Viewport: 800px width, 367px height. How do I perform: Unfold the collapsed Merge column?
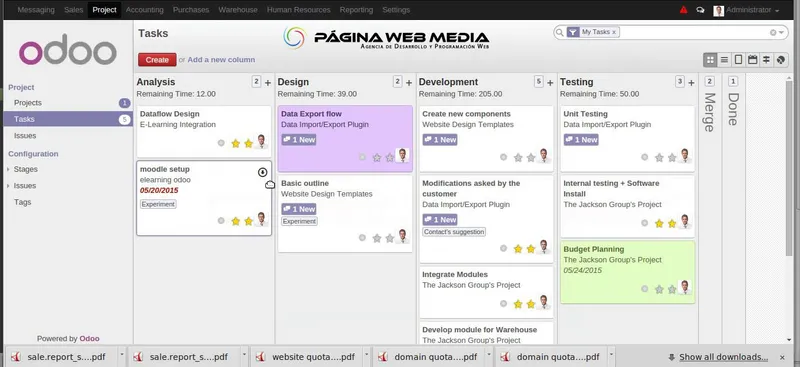[710, 112]
